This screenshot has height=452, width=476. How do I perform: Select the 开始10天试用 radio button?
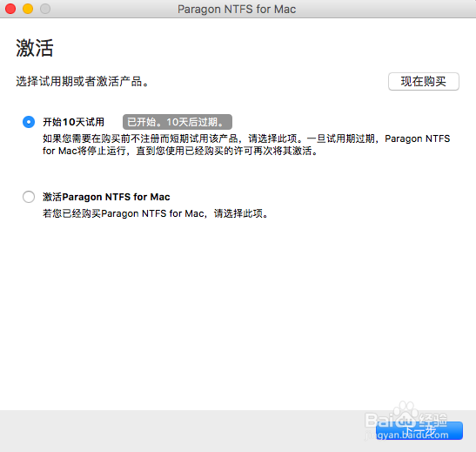(29, 122)
